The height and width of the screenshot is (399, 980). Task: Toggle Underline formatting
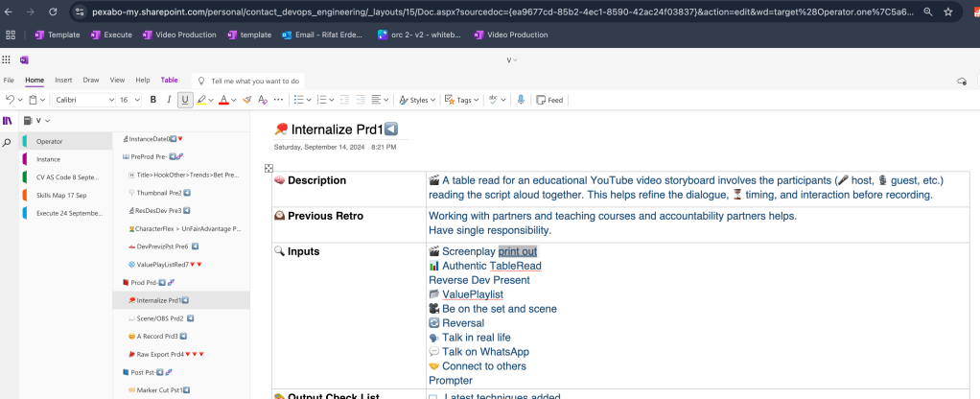click(x=185, y=100)
